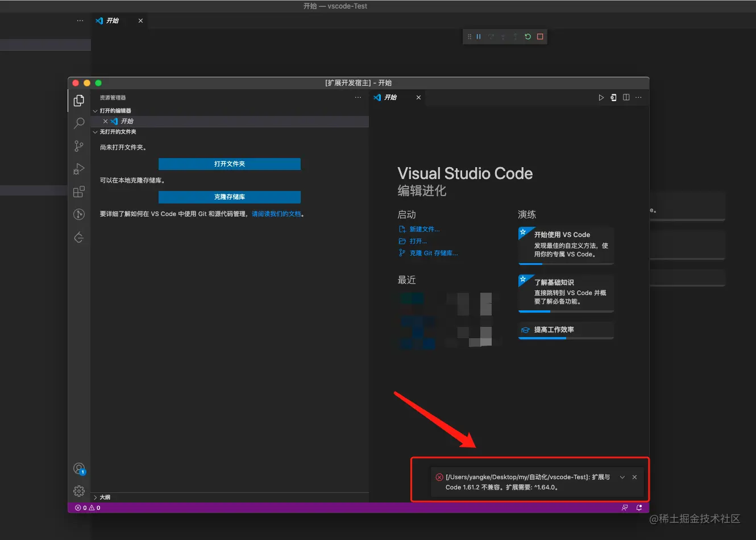Open the 请阅读我们的文档 link
Screen dimensions: 756x540
(276, 214)
